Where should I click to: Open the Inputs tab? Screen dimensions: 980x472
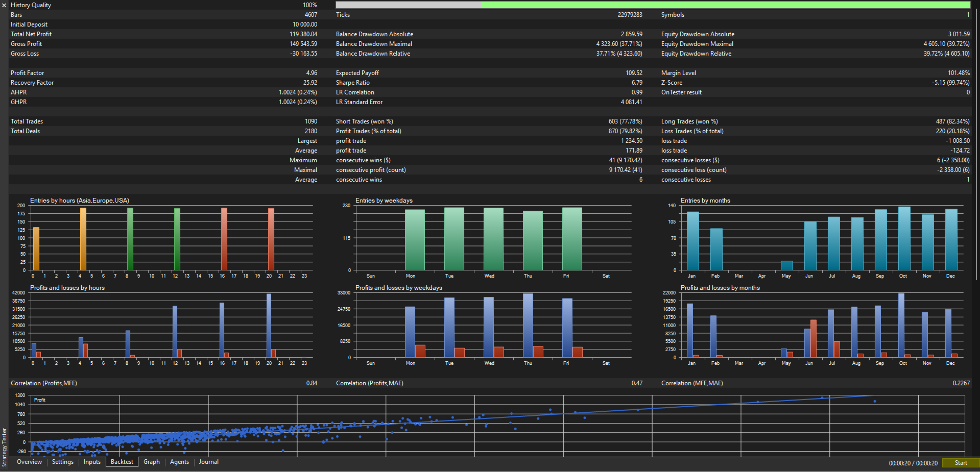click(92, 462)
